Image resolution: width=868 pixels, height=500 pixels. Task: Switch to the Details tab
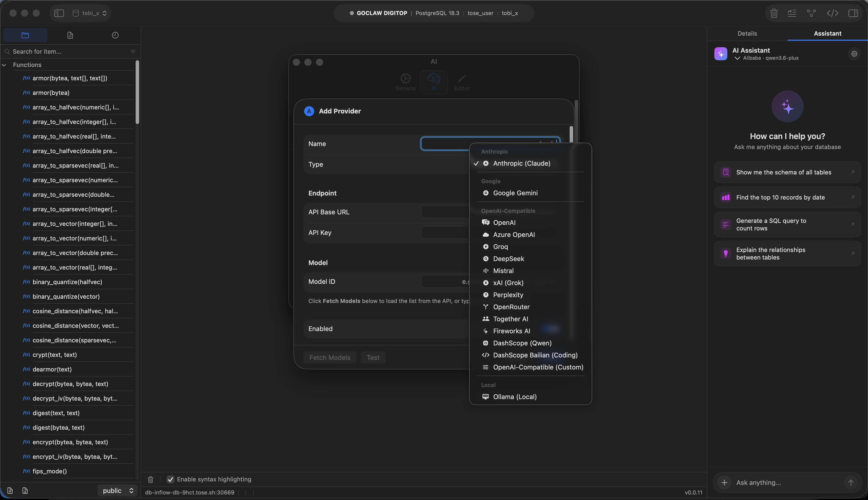tap(747, 33)
